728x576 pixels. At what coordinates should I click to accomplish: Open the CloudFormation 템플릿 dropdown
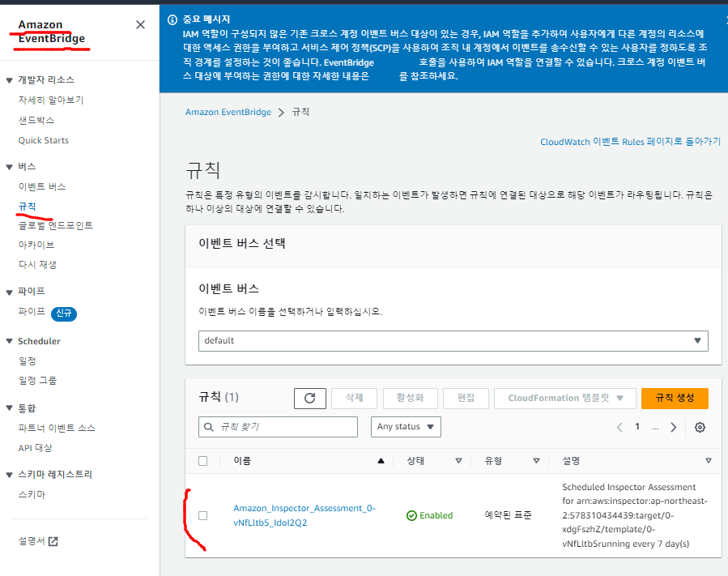click(565, 399)
